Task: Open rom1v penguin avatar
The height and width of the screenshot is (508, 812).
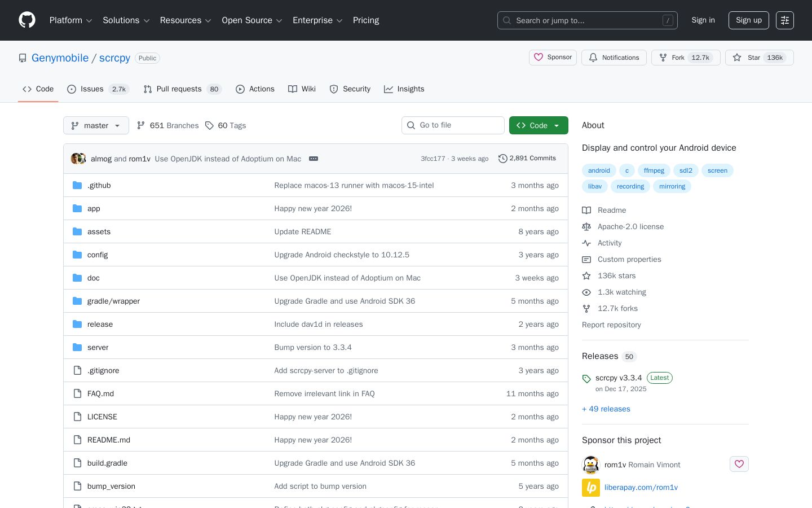Action: [x=591, y=465]
